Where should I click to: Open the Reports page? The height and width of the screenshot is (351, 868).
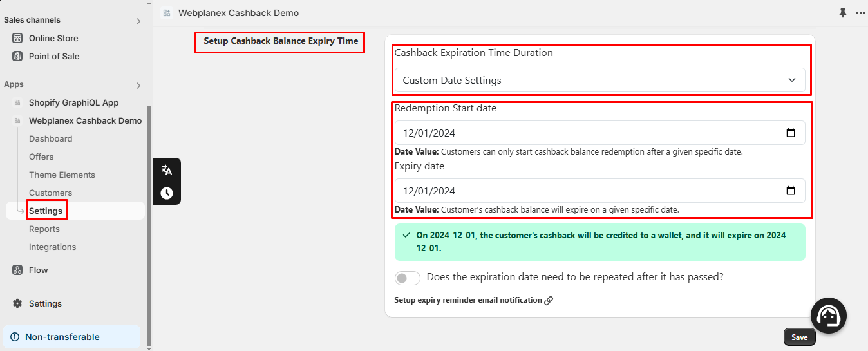(x=44, y=229)
